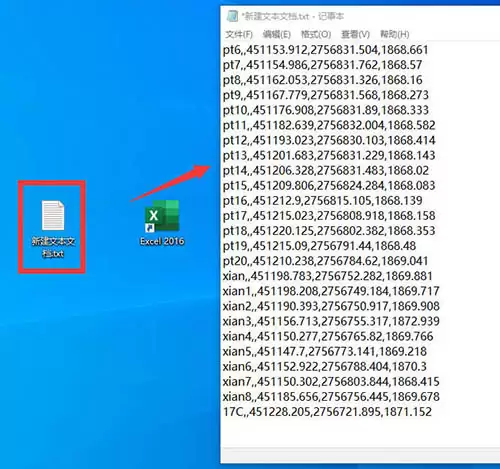Place cursor in the pt20 line
Viewport: 500px width, 469px height.
tap(325, 261)
